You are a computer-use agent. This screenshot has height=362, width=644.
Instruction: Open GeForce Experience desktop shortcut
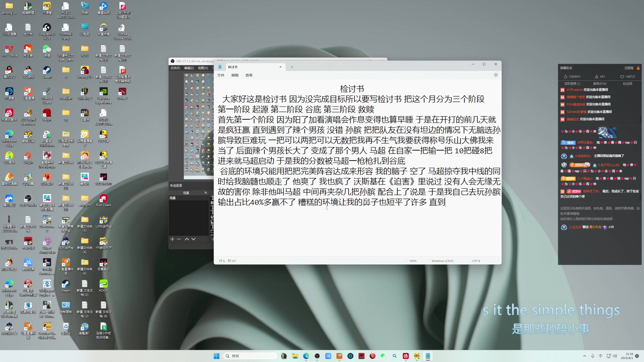coord(103,96)
